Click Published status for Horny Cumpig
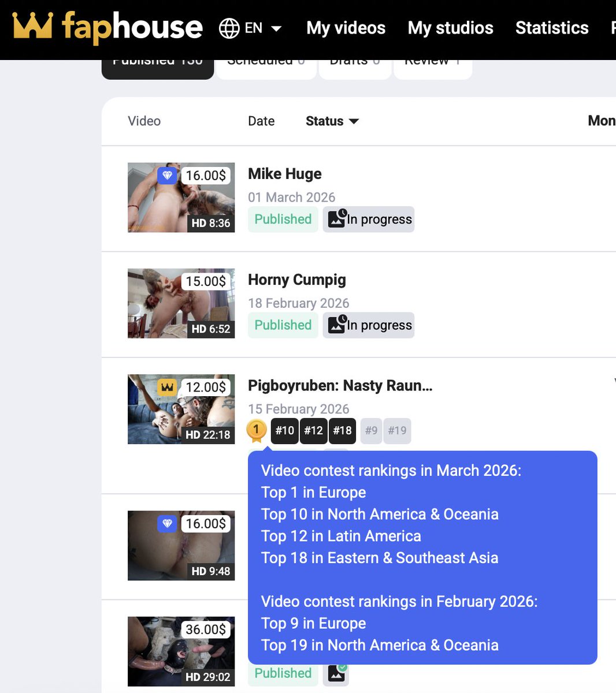The height and width of the screenshot is (693, 616). (x=283, y=325)
